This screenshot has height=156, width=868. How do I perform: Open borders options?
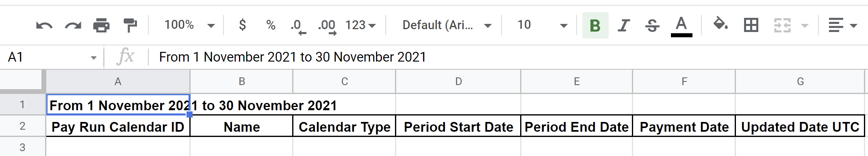tap(751, 26)
